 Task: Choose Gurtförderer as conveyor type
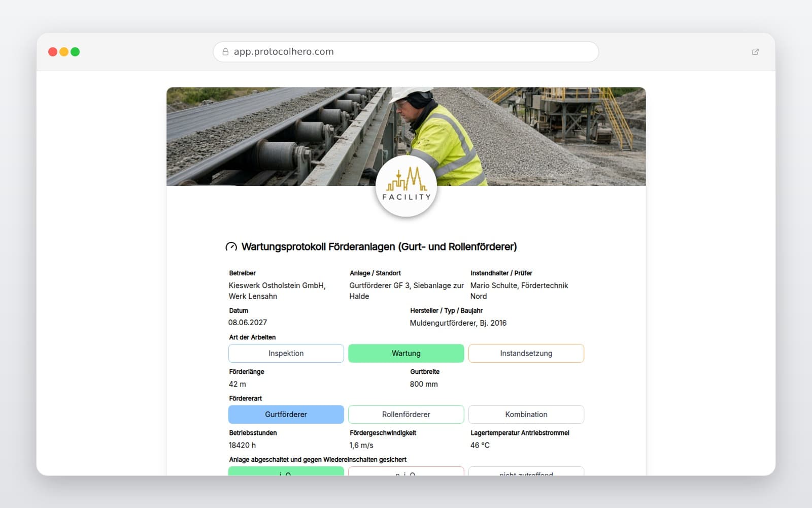point(286,415)
